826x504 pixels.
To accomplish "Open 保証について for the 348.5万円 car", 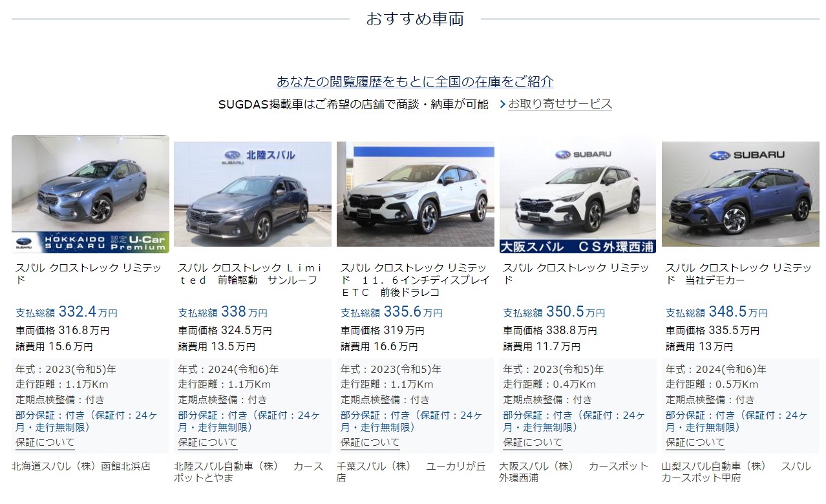I will pos(695,443).
